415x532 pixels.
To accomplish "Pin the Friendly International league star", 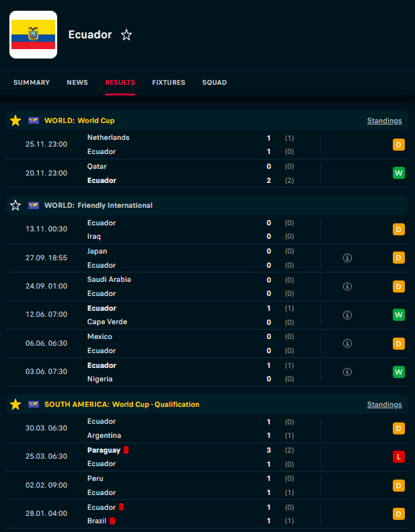I will pyautogui.click(x=15, y=206).
